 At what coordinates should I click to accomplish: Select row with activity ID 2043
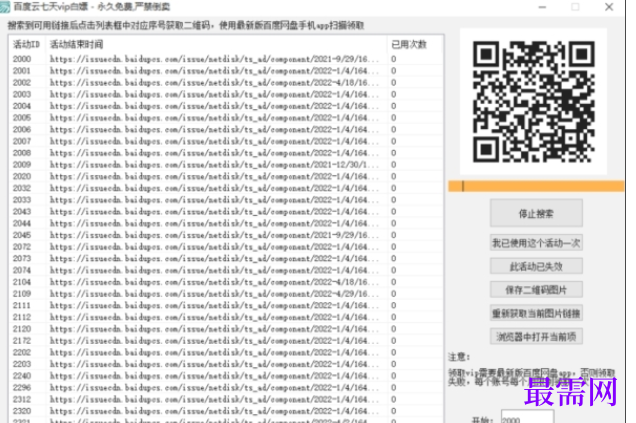(226, 212)
